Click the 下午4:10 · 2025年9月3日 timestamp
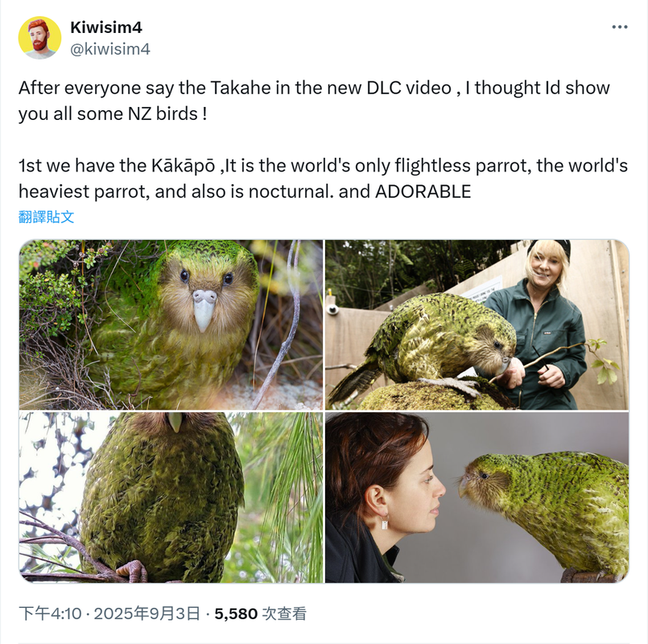Screen dimensions: 648x644 coord(109,613)
